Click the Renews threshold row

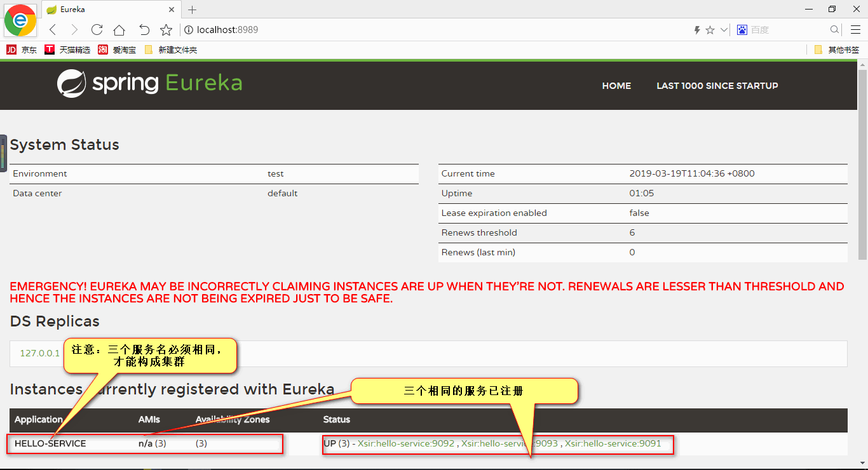pyautogui.click(x=643, y=232)
